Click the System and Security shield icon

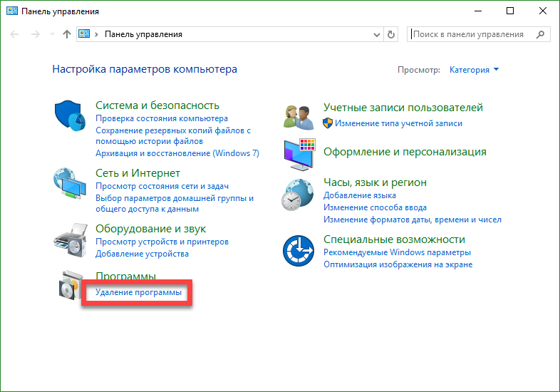click(70, 115)
